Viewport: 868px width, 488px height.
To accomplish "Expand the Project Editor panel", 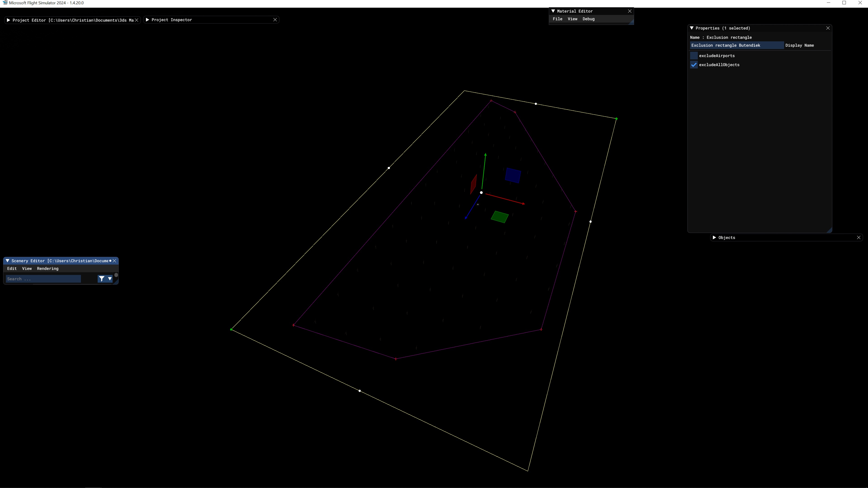I will pyautogui.click(x=8, y=20).
